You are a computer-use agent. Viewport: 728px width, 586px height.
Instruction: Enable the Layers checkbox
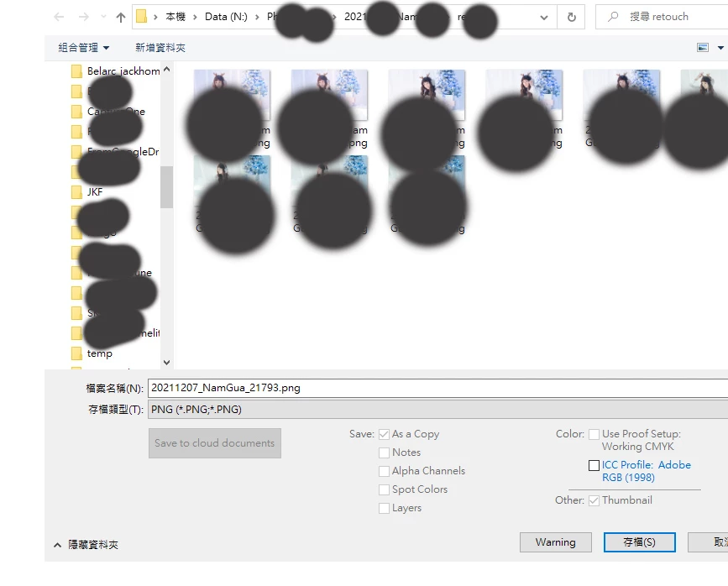384,509
